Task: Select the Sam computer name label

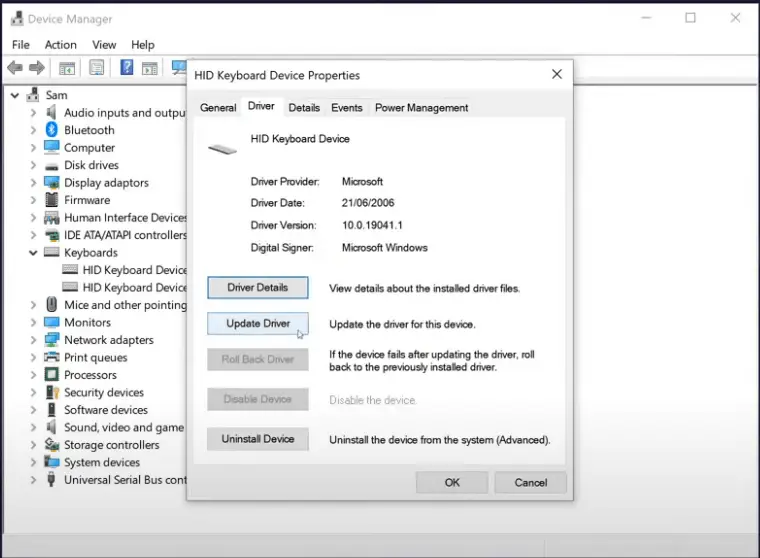Action: [57, 95]
